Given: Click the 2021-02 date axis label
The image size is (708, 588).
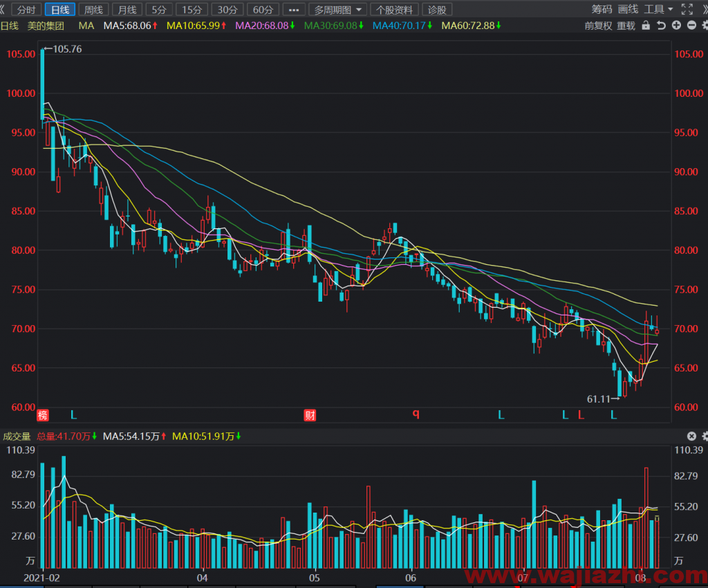Looking at the screenshot, I should 41,578.
